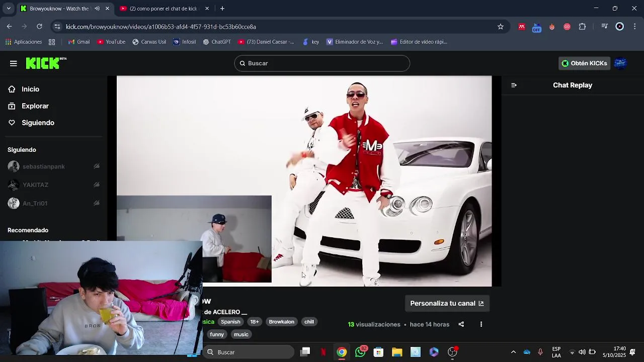644x362 pixels.
Task: Open Gmail bookmark
Action: (x=79, y=42)
